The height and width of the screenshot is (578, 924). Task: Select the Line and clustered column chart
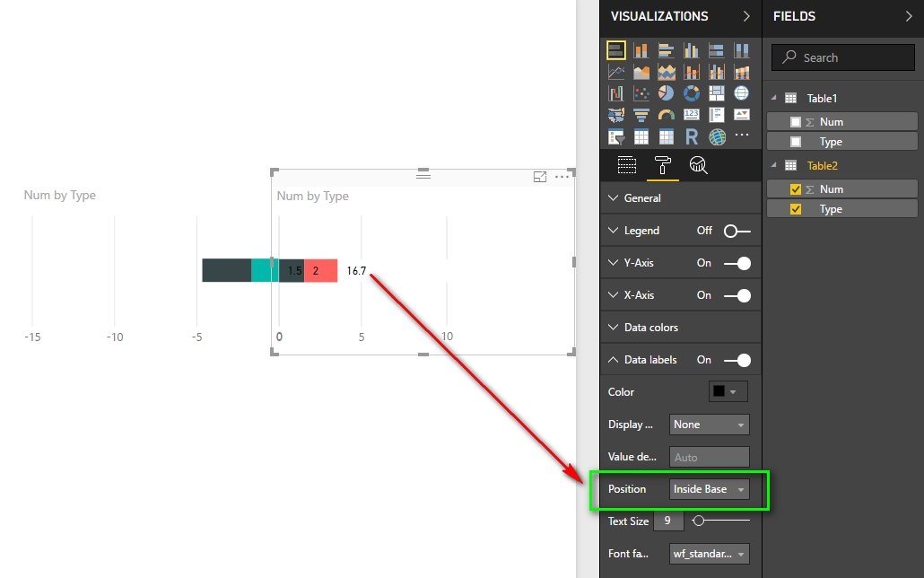coord(717,72)
